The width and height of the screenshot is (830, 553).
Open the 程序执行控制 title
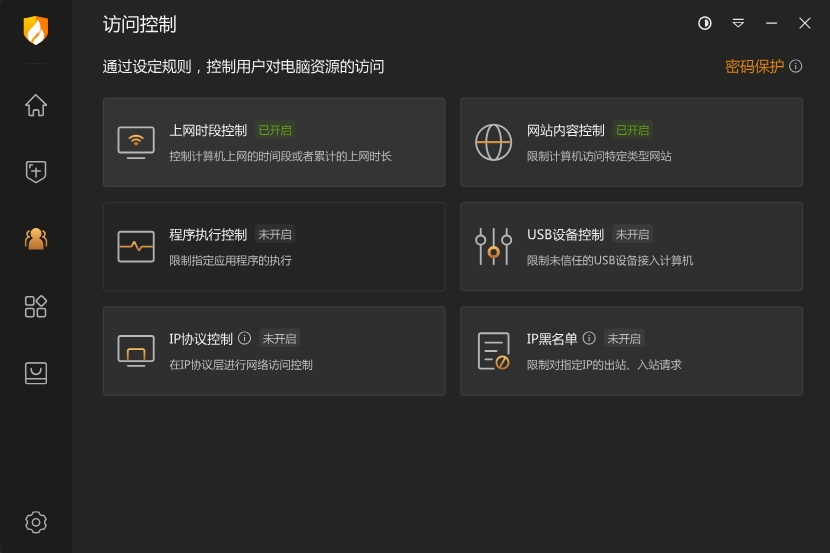[208, 235]
